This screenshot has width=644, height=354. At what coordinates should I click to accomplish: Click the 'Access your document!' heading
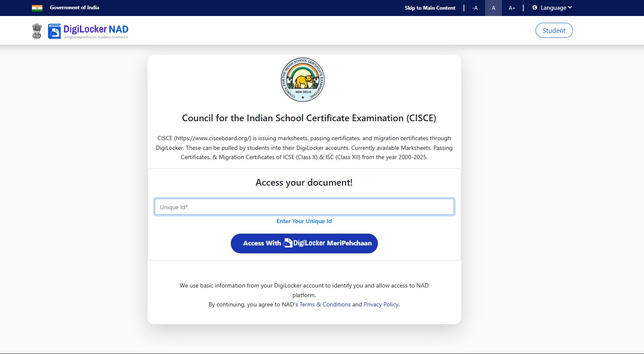coord(304,182)
